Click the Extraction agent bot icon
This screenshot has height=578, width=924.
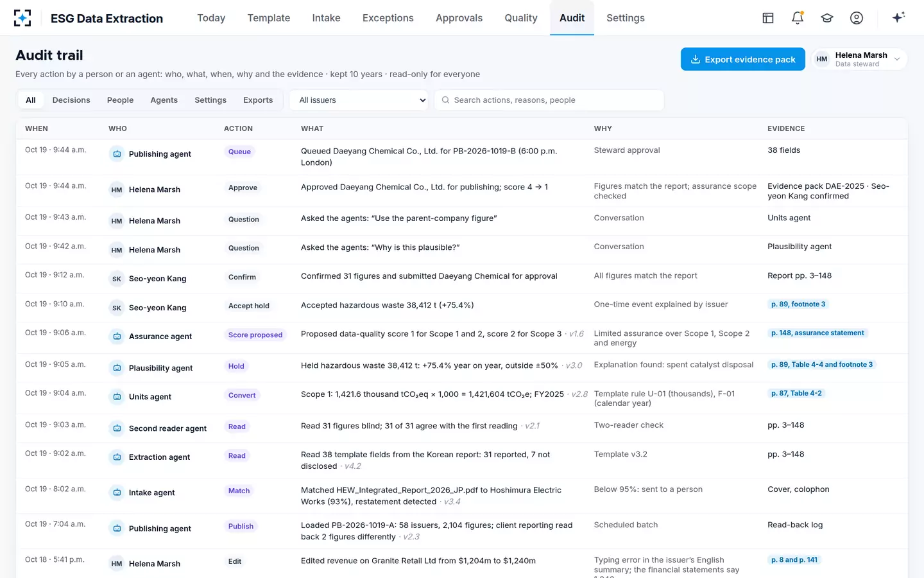tap(117, 457)
